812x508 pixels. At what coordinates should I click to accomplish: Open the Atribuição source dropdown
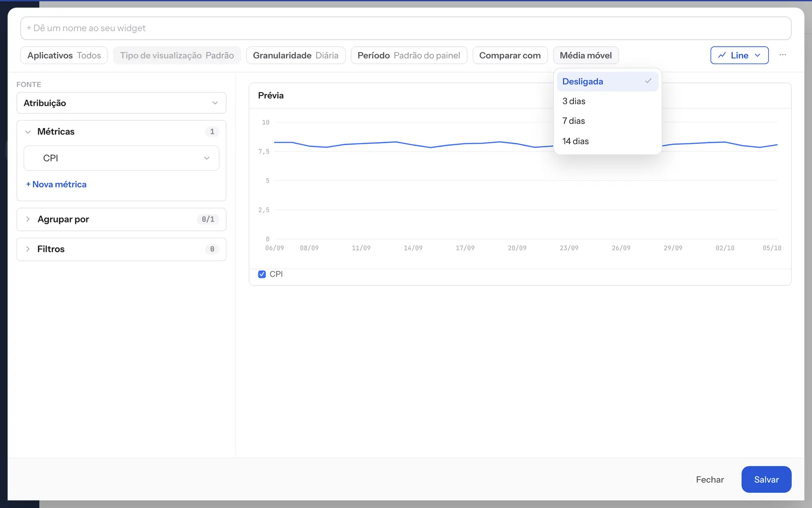[x=121, y=103]
